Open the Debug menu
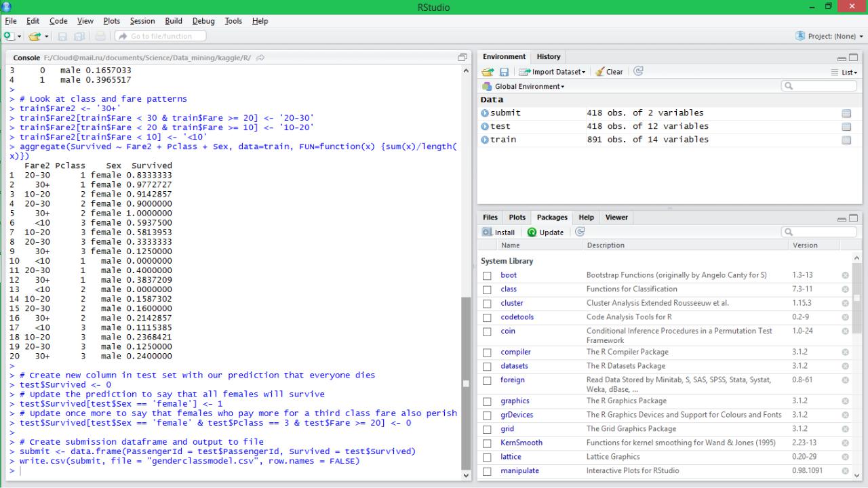This screenshot has width=868, height=488. pos(203,21)
